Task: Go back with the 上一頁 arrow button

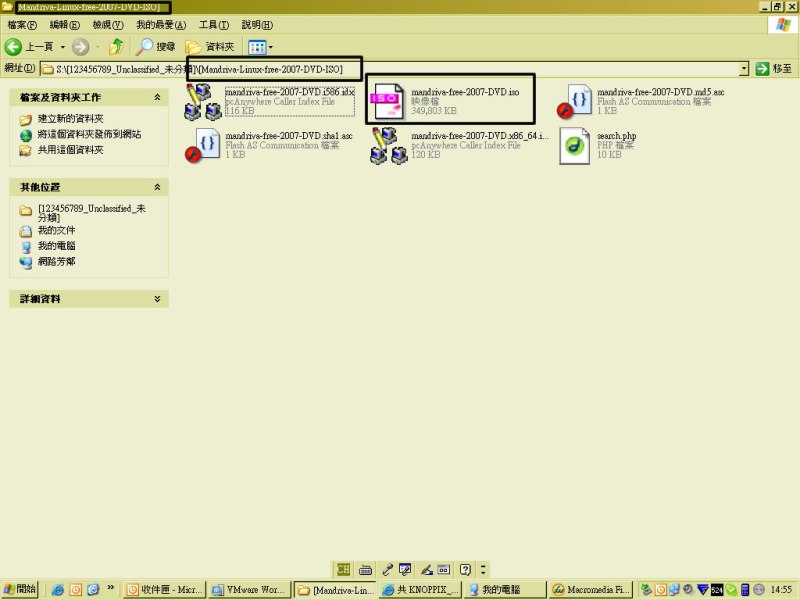Action: [29, 47]
